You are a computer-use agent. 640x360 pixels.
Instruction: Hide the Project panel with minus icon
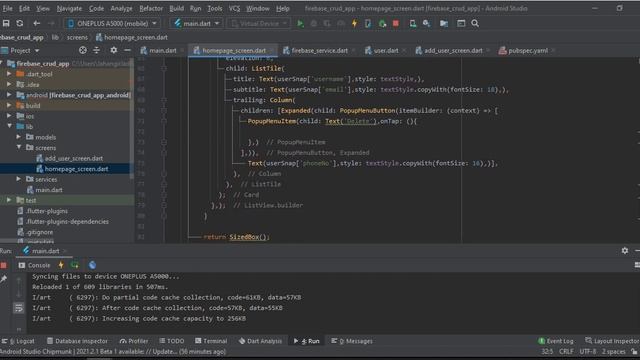coord(127,50)
